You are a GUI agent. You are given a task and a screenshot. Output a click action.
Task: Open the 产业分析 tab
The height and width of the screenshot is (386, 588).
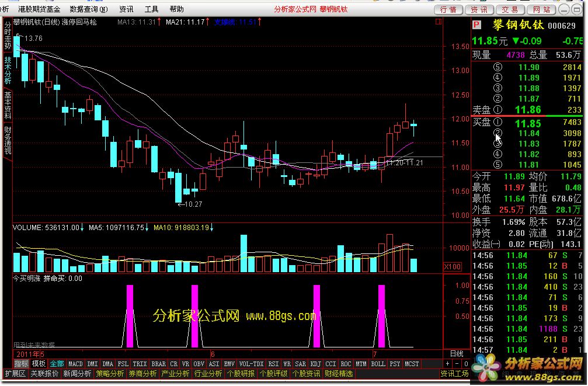point(175,373)
